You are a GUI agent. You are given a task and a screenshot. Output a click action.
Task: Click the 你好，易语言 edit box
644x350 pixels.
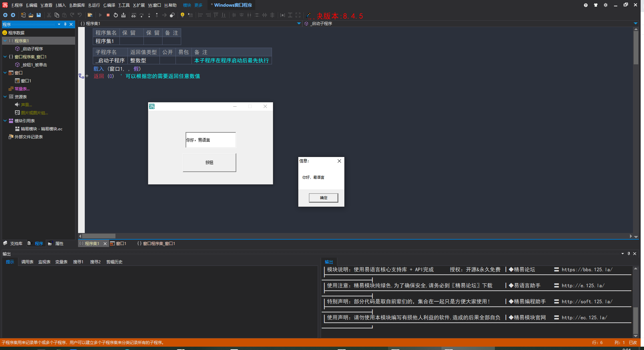[x=211, y=140]
